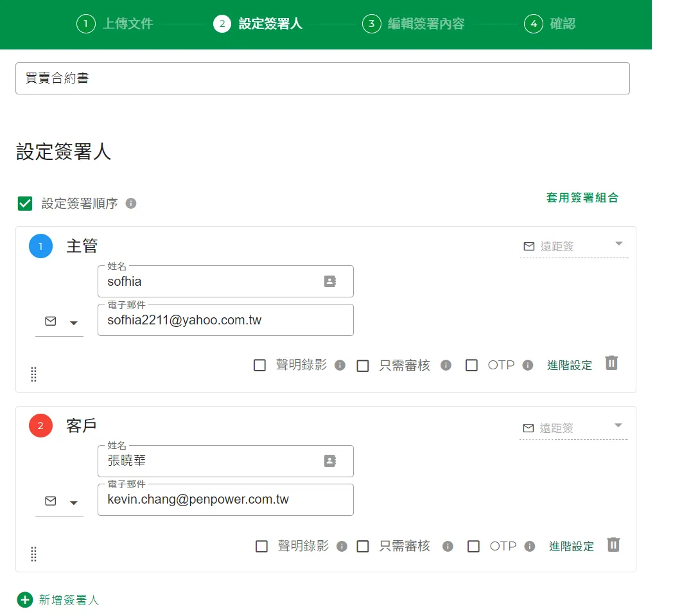This screenshot has width=673, height=616.
Task: Tick the OTP checkbox for 主管
Action: [472, 365]
